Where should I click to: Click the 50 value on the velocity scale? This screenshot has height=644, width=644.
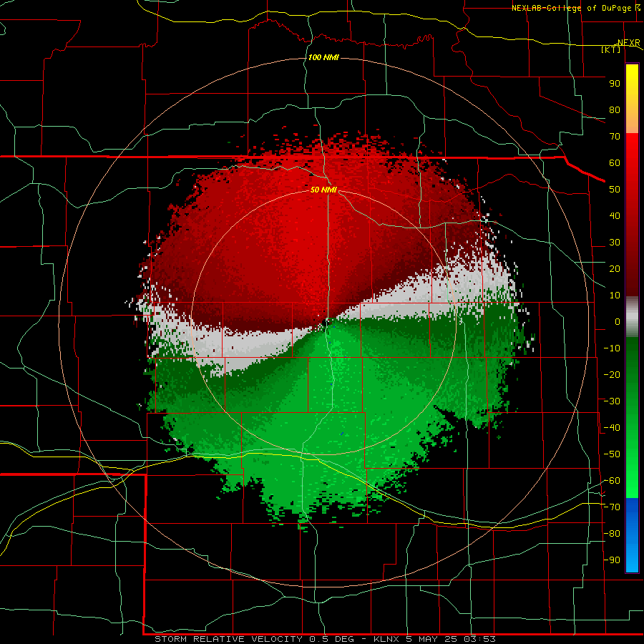coord(615,190)
